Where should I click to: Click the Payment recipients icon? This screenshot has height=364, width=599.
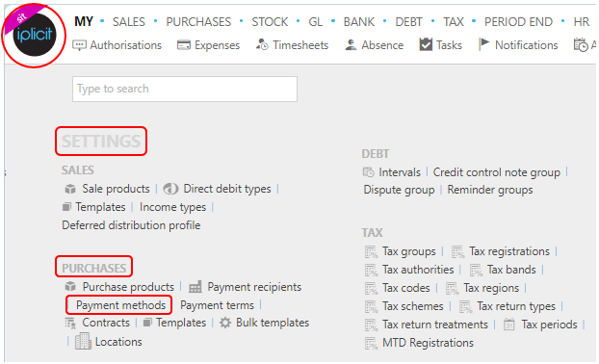pyautogui.click(x=195, y=286)
